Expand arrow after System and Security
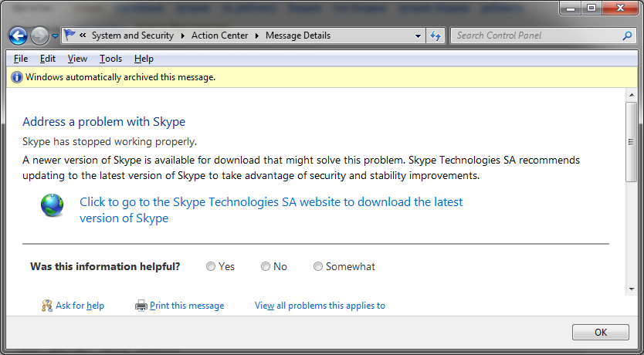The image size is (644, 355). (183, 35)
